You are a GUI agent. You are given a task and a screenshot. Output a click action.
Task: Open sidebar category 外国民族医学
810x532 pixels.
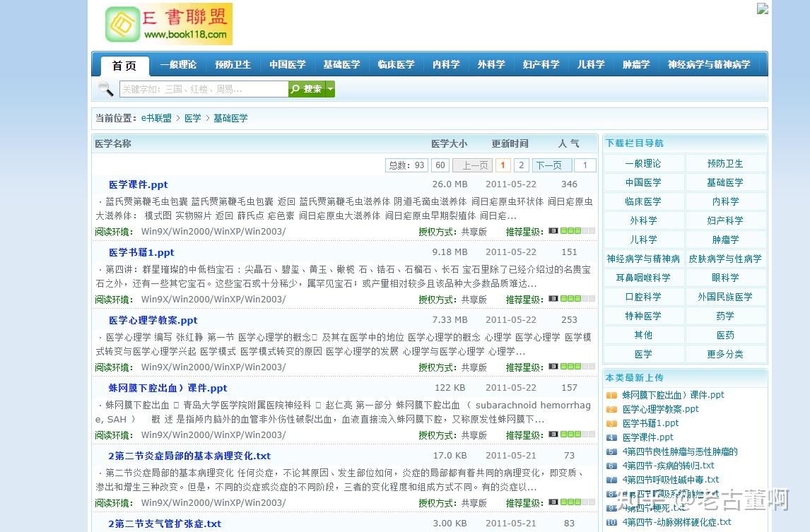point(725,297)
